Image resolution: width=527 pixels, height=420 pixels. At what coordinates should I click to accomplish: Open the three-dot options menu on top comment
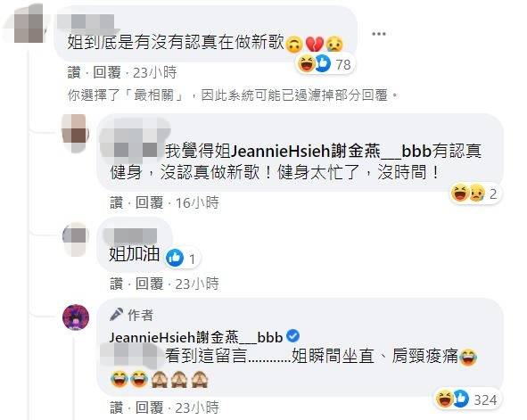click(378, 34)
